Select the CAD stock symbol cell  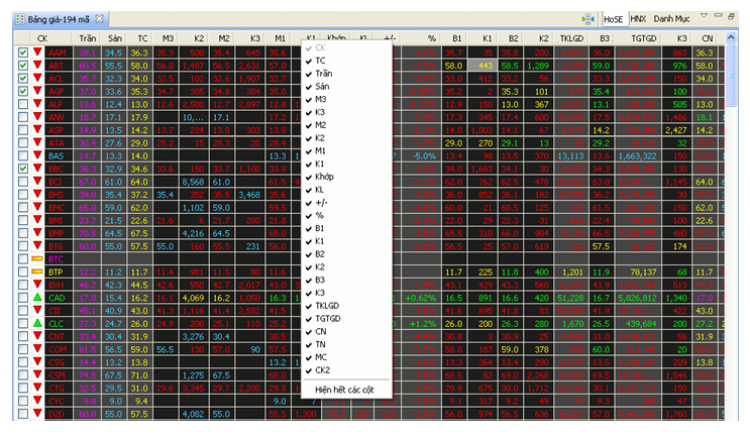[x=57, y=297]
